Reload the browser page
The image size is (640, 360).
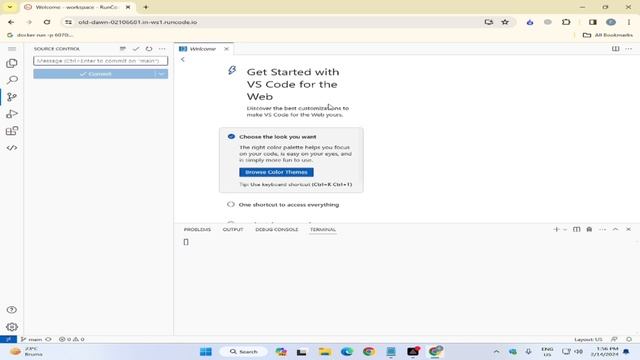pos(47,22)
